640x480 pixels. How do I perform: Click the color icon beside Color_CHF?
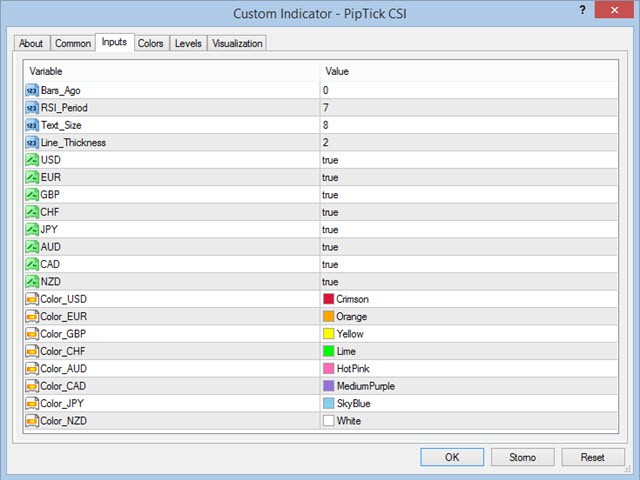(x=32, y=351)
